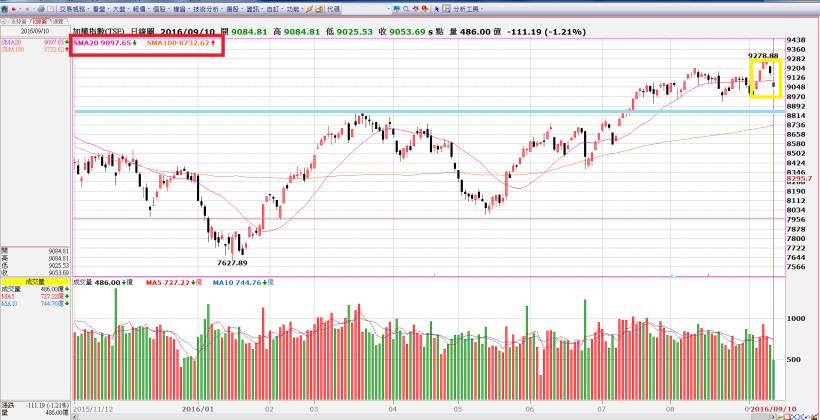Screen dimensions: 820x420
Task: Click the yellow 成交量 panel header
Action: click(35, 282)
